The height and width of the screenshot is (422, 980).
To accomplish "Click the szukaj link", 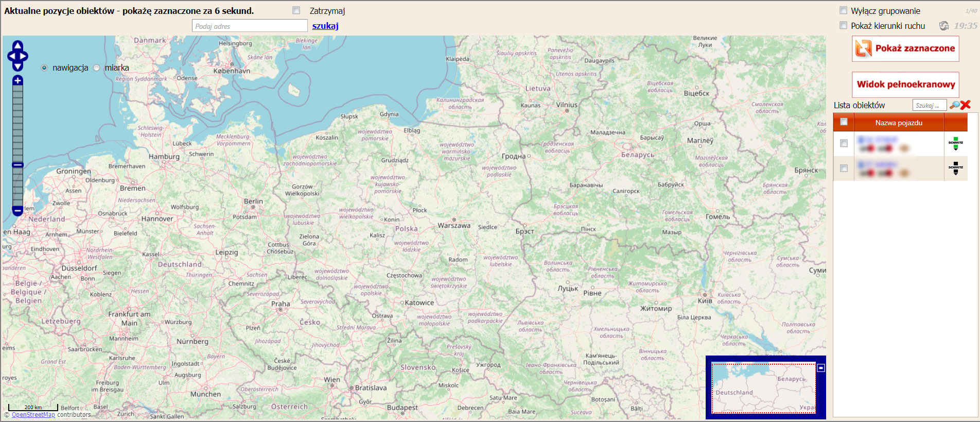I will click(x=325, y=26).
